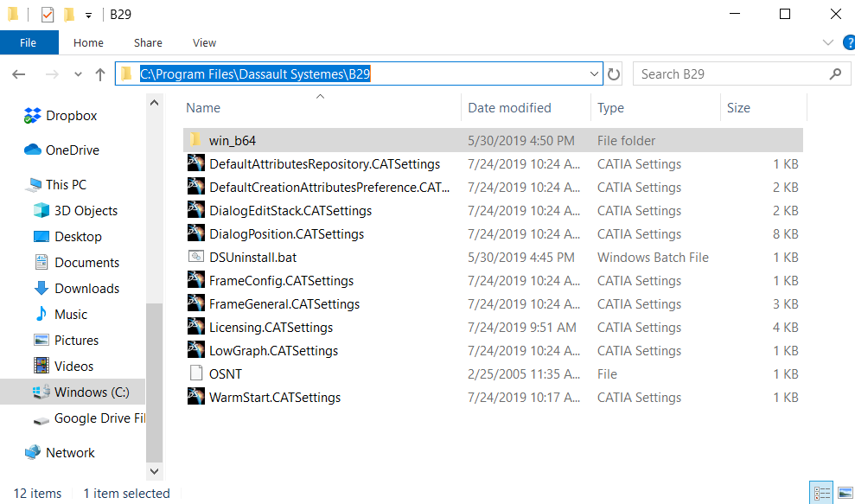Click the WarmStart.CATSettings CATIA icon
Viewport: 855px width, 504px height.
click(x=195, y=396)
